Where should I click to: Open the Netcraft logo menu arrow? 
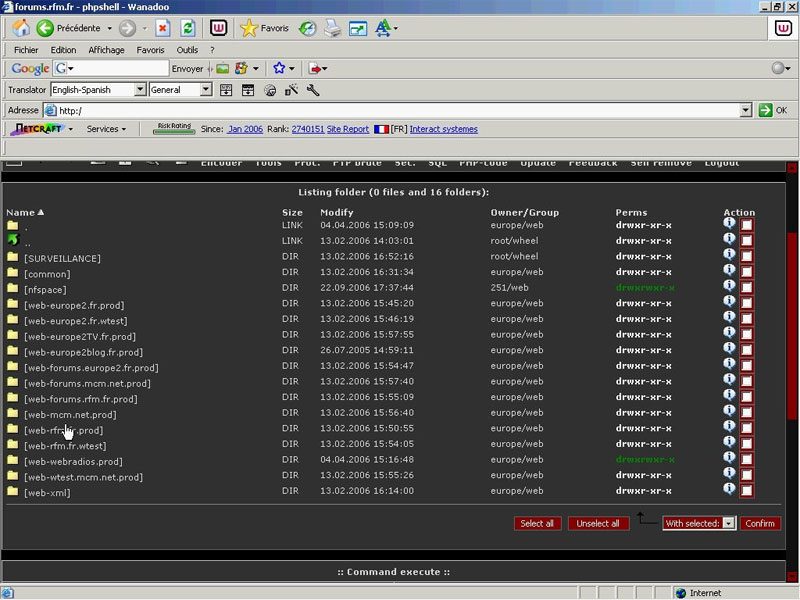[x=70, y=129]
